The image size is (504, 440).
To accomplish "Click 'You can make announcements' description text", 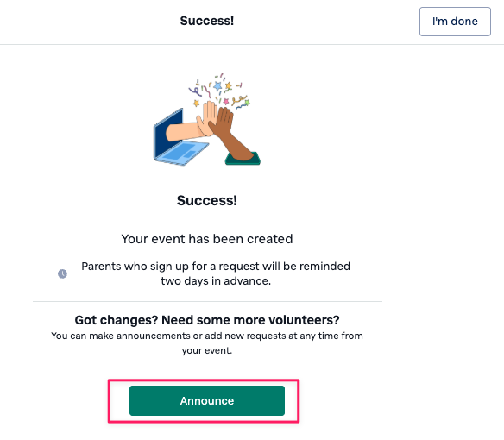I will [x=207, y=336].
